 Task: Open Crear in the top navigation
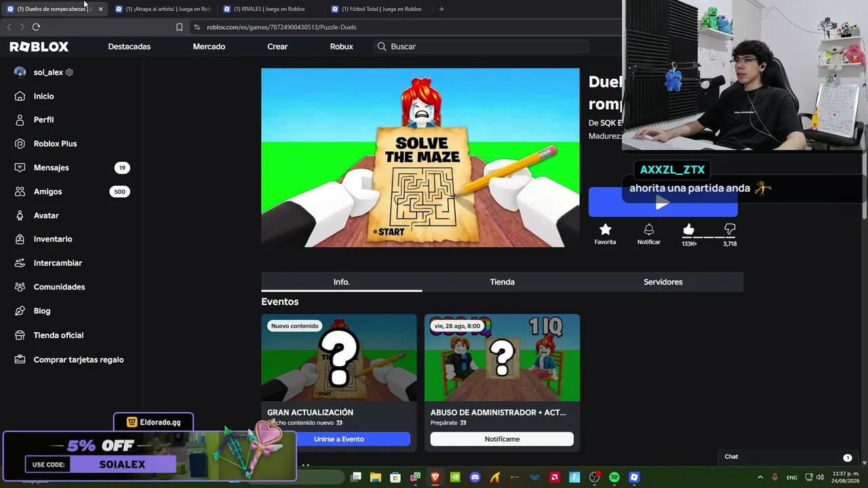(x=277, y=47)
